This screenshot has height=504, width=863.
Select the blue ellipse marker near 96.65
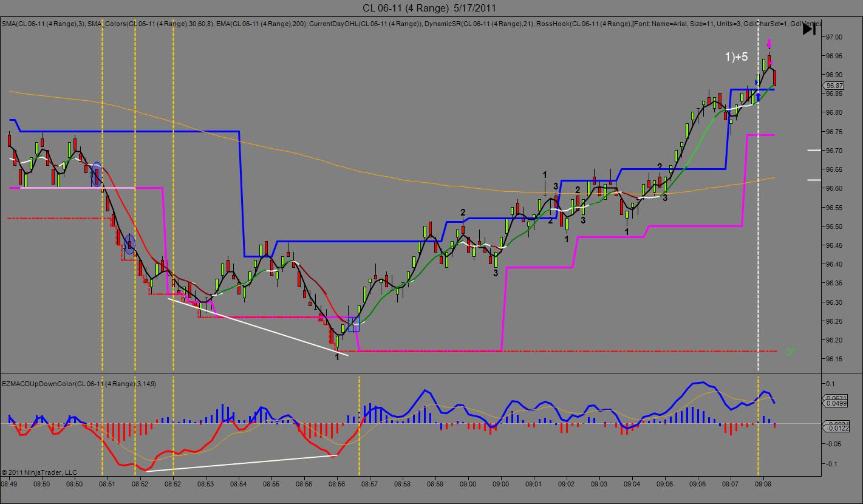pos(96,174)
